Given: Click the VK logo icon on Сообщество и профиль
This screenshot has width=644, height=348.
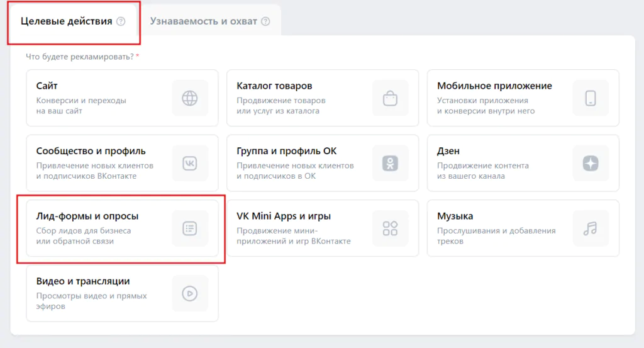Looking at the screenshot, I should click(x=190, y=163).
